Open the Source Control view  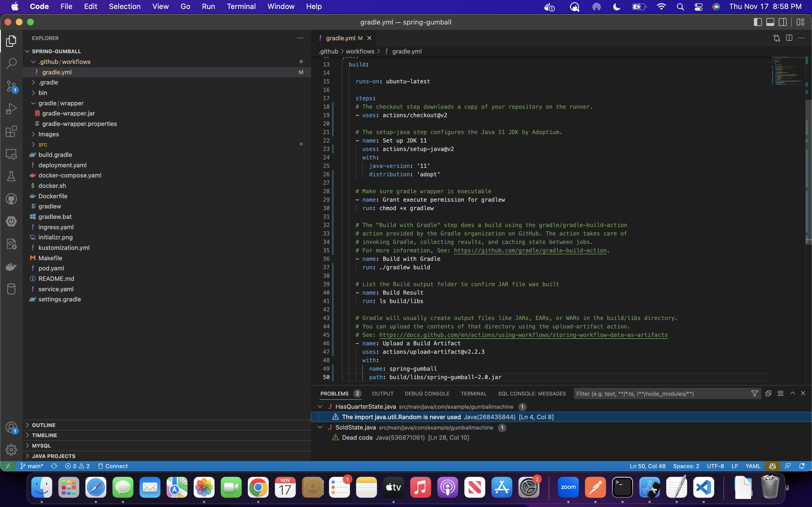point(11,86)
